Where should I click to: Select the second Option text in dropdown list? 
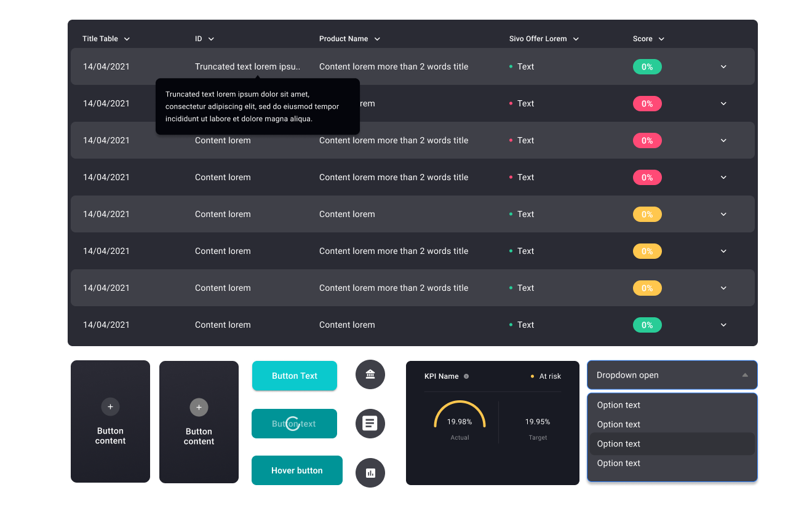618,424
